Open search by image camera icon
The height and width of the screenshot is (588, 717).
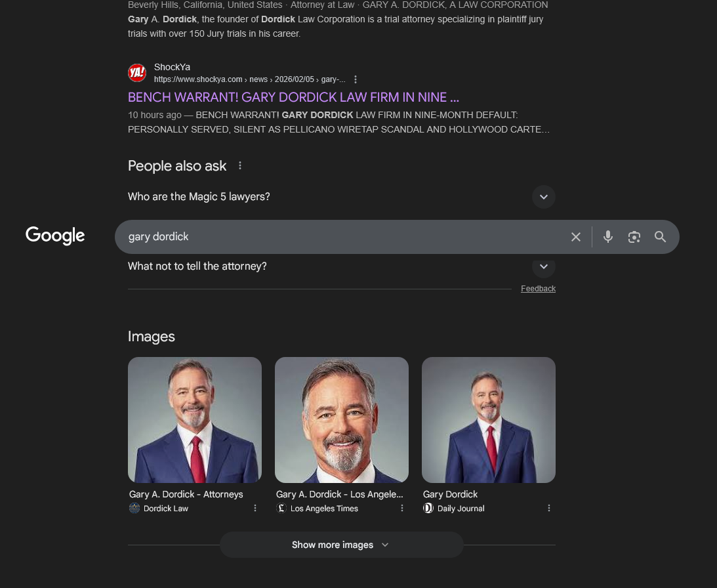coord(634,237)
